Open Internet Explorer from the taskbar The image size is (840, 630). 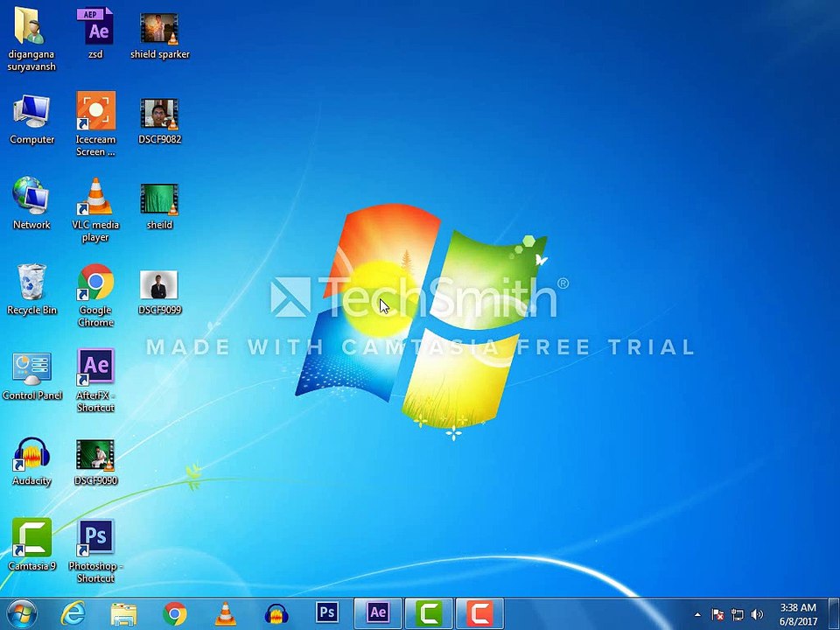tap(73, 614)
